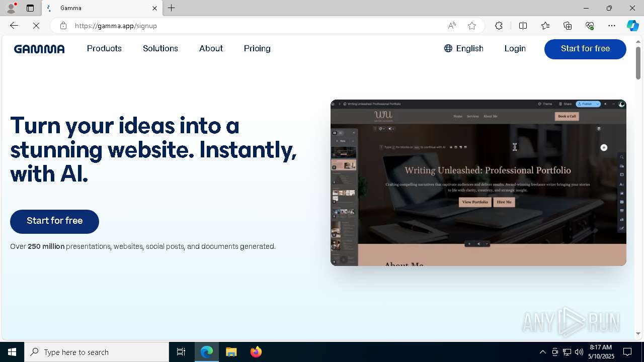Viewport: 644px width, 362px height.
Task: Select the Gamma browser tab
Action: coord(102,8)
